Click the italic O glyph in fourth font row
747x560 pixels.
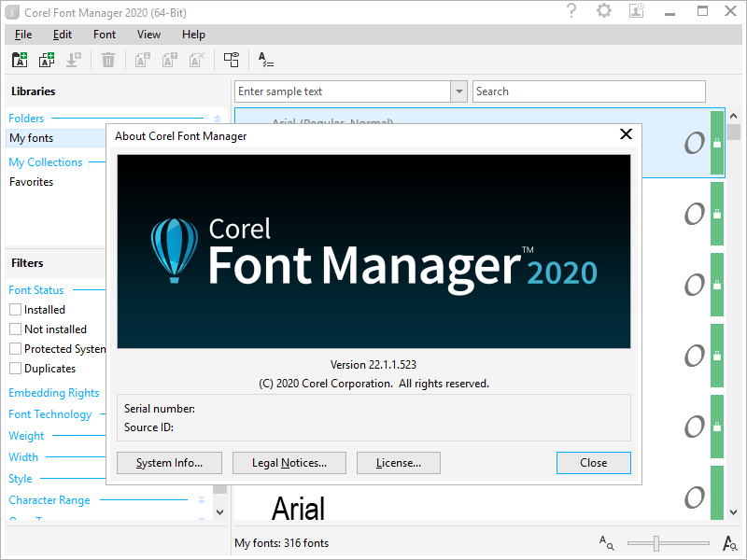(x=695, y=356)
